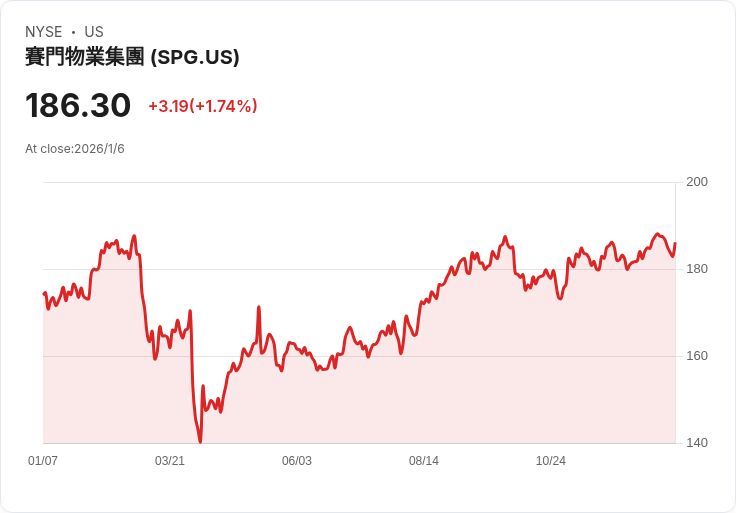
Task: Click the sharp price spike between 03/21 and 06/03
Action: coord(259,308)
